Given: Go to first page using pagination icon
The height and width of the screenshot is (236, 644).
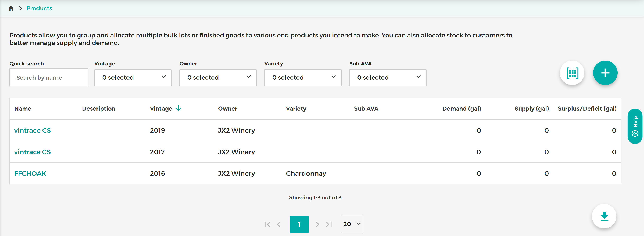Looking at the screenshot, I should [267, 224].
